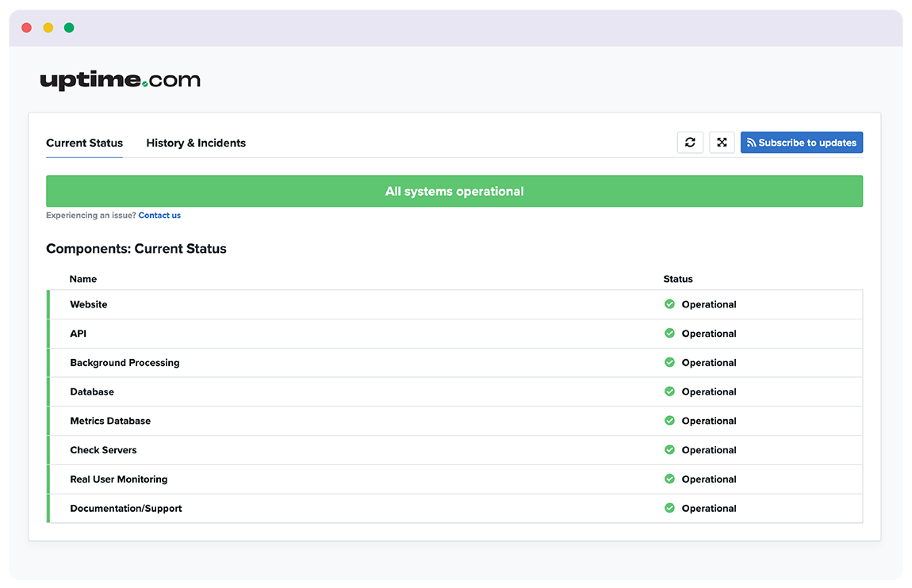Click check icon for Real User Monitoring

coord(669,479)
